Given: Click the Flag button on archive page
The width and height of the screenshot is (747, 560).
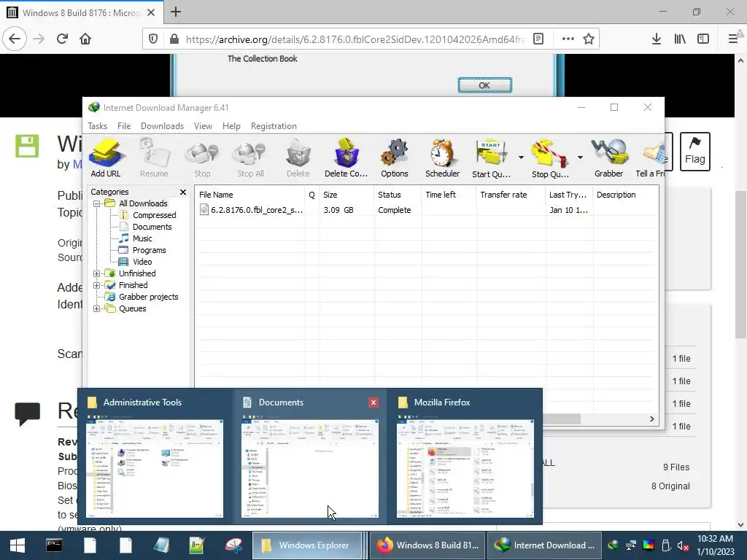Looking at the screenshot, I should point(695,152).
